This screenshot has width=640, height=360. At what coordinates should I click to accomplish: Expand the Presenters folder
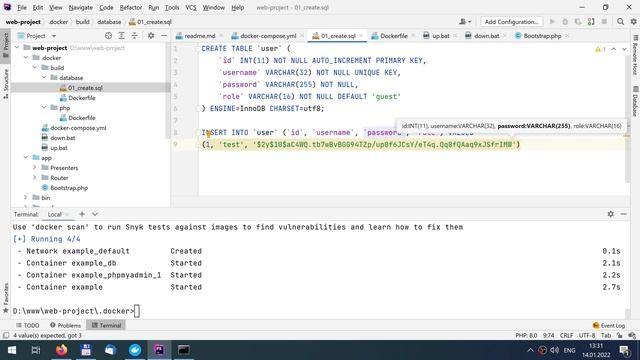35,168
